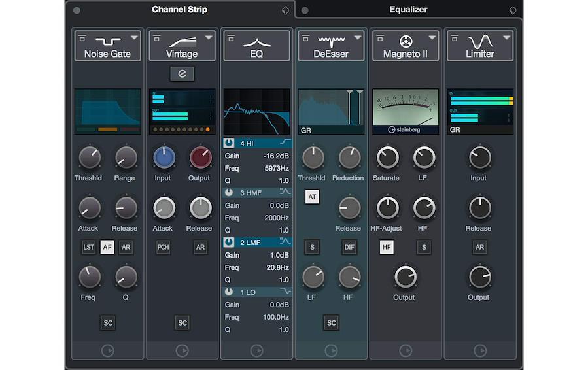Toggle the 4 HI EQ band power button
588x370 pixels.
(230, 143)
